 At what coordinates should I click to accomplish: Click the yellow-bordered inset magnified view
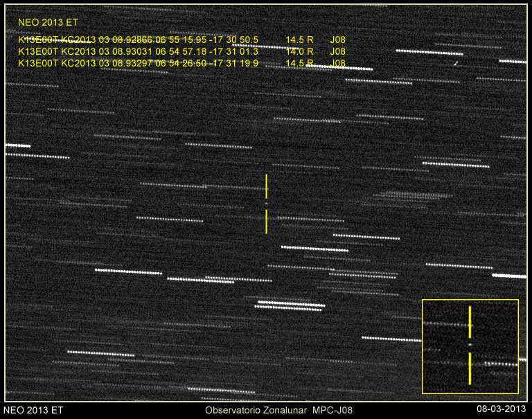(470, 346)
